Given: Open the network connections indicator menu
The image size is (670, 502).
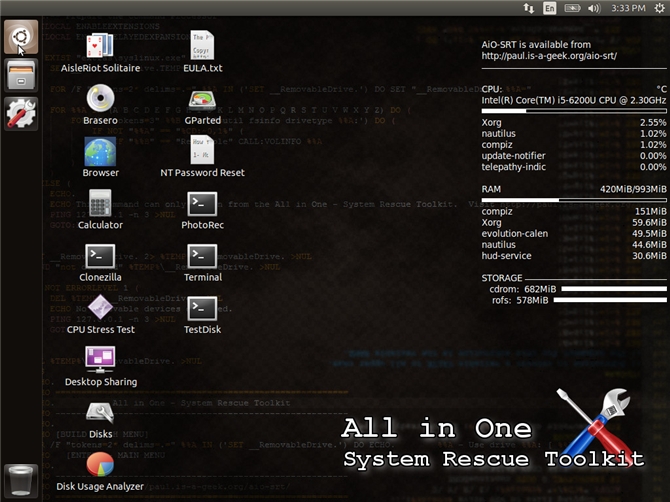Looking at the screenshot, I should (529, 8).
